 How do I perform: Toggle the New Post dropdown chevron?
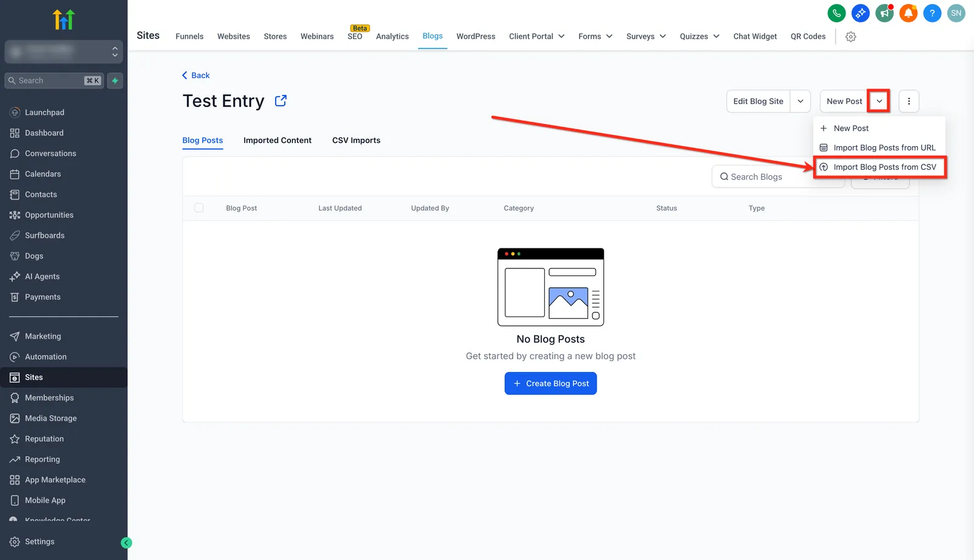coord(879,101)
